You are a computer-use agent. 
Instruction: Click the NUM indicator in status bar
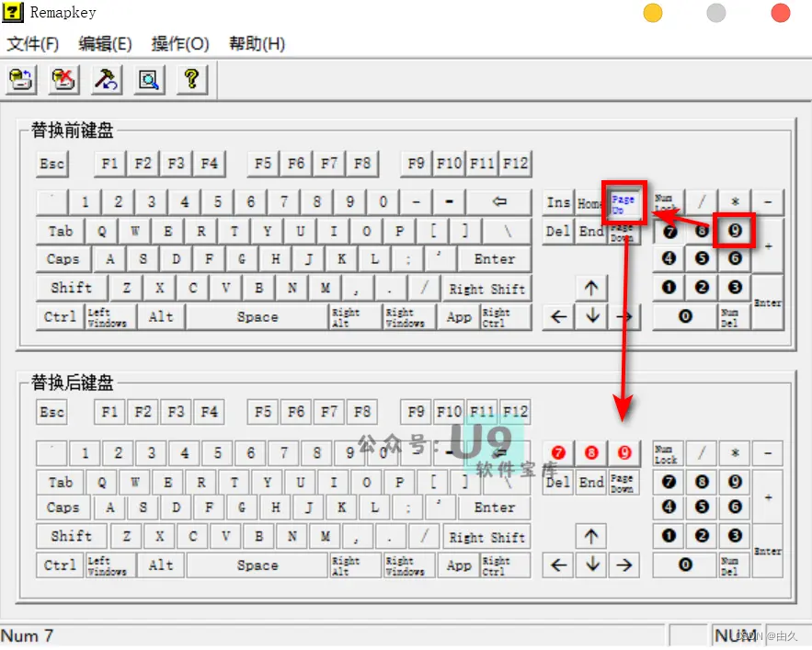(735, 635)
